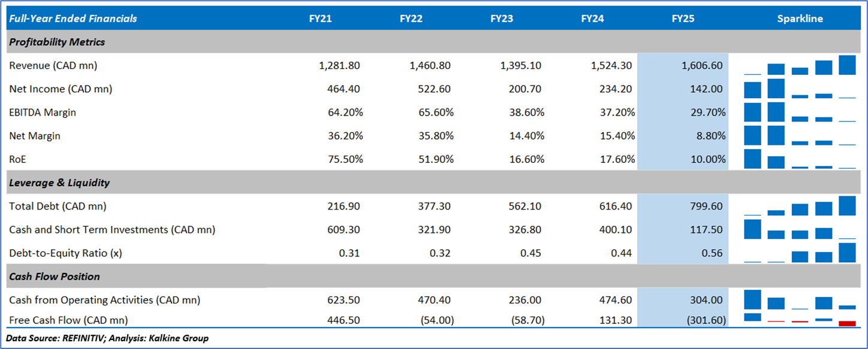Select the Leverage & Liquidity section row
This screenshot has height=349, width=868.
pos(59,183)
